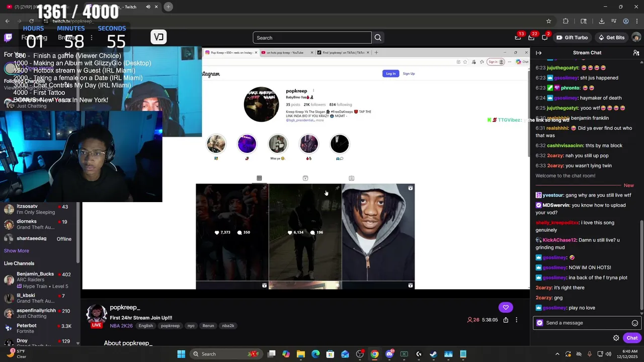
Task: Select the Instagram posts grid tab
Action: (259, 178)
